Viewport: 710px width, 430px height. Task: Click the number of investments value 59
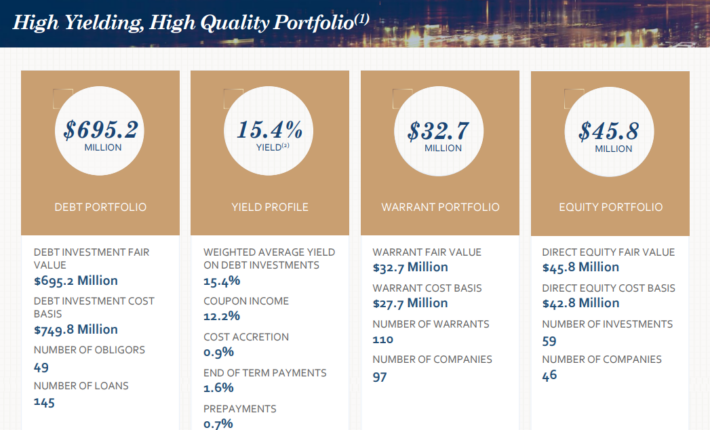(x=550, y=339)
